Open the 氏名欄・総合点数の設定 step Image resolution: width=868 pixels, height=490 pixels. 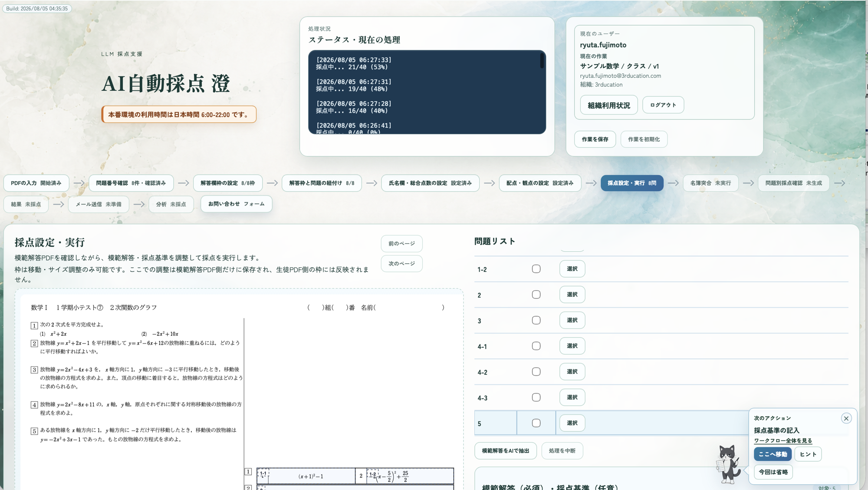[x=430, y=183]
